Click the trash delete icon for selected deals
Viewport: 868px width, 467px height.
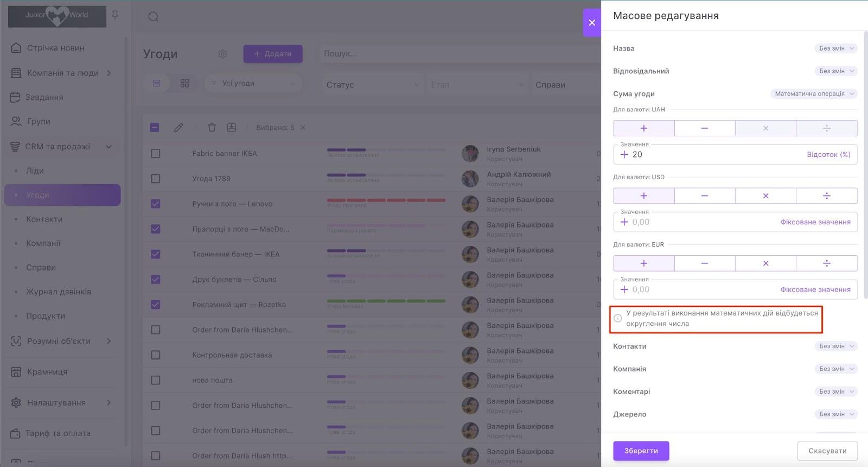point(212,128)
